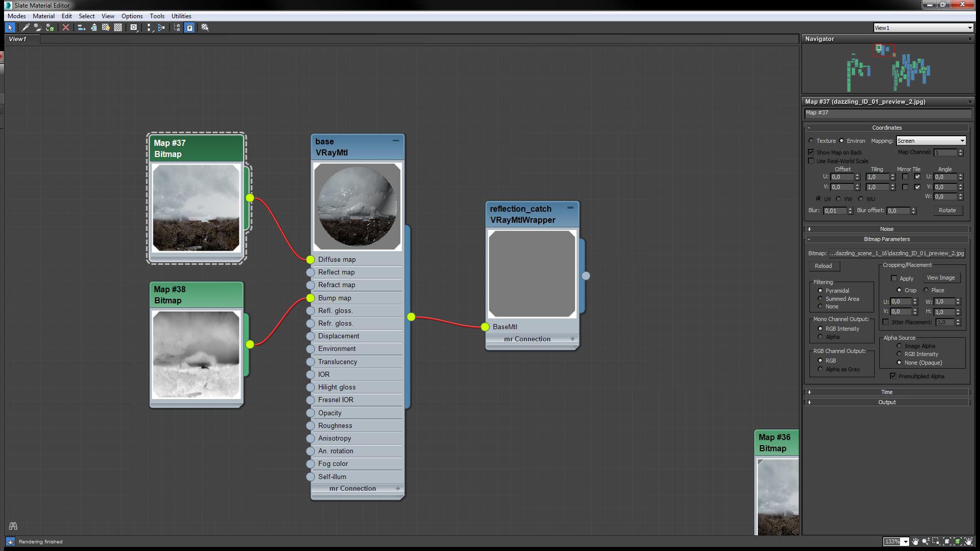
Task: Collapse the Coordinates rollout
Action: [887, 128]
